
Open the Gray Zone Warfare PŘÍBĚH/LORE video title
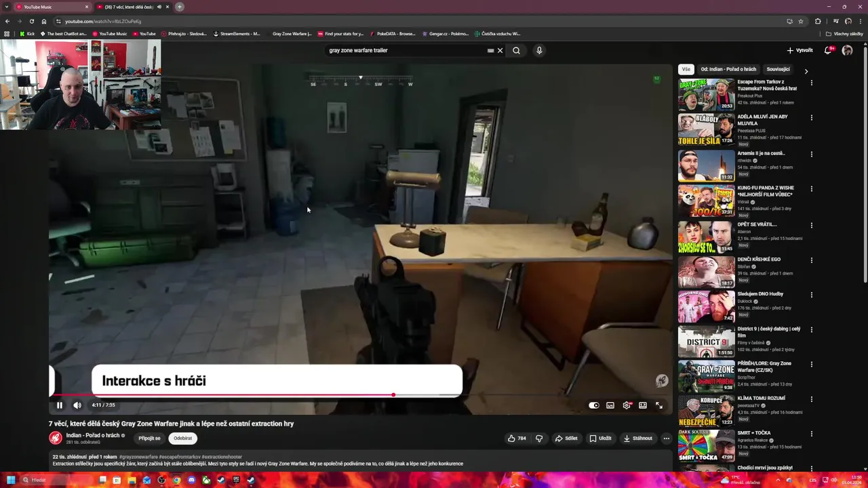pos(764,367)
